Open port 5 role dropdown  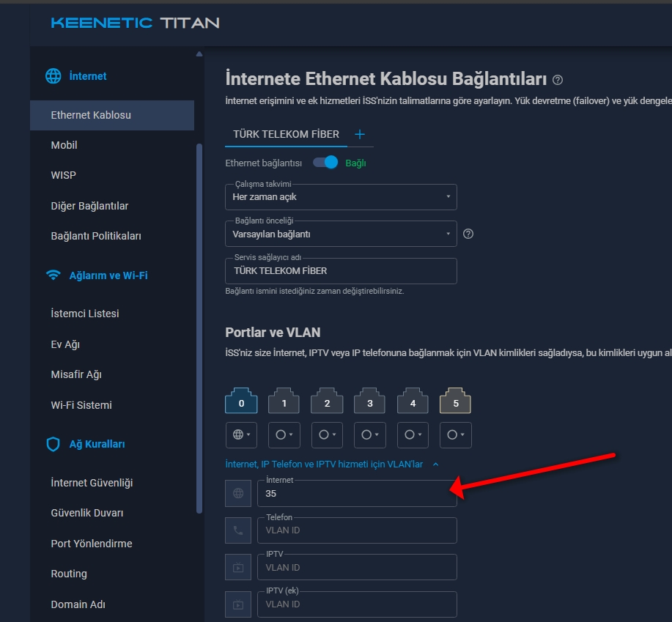click(x=456, y=435)
